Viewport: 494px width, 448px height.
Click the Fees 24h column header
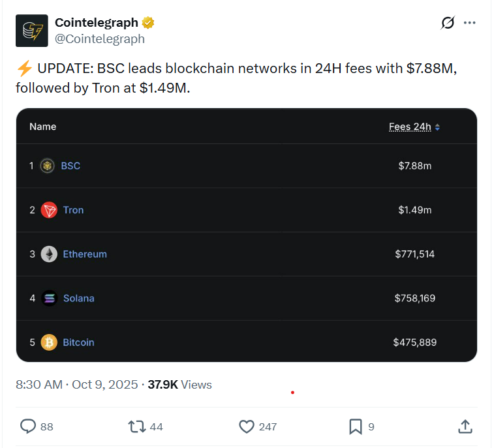pyautogui.click(x=410, y=127)
